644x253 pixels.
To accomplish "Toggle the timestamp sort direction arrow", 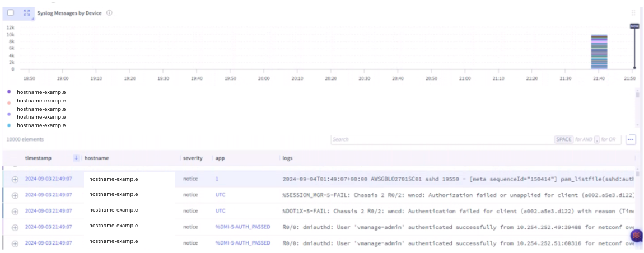I will pos(76,158).
